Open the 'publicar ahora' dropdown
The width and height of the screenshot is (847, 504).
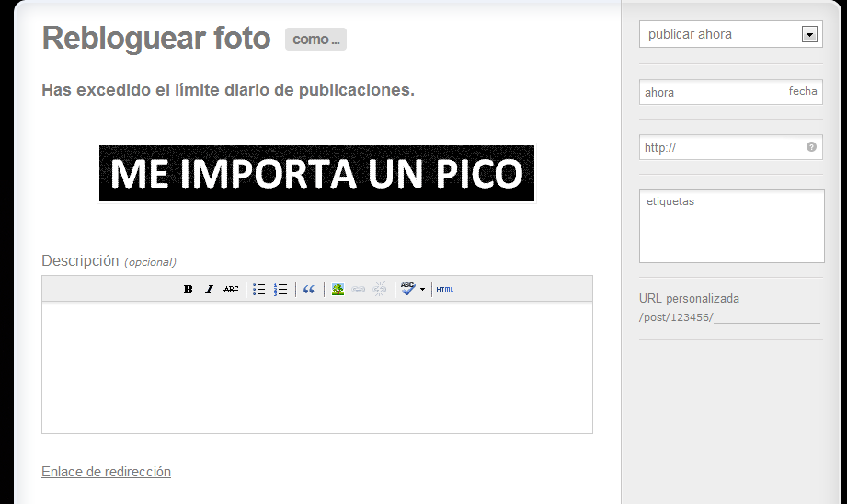[731, 34]
